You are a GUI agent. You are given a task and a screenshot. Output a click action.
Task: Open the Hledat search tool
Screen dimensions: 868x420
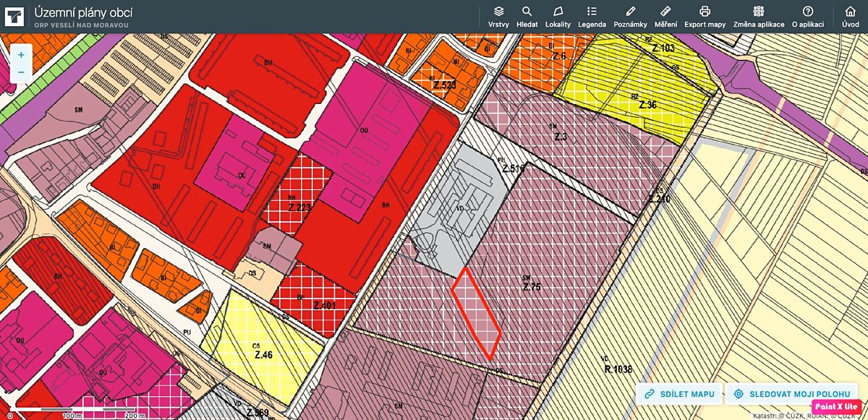pyautogui.click(x=527, y=17)
